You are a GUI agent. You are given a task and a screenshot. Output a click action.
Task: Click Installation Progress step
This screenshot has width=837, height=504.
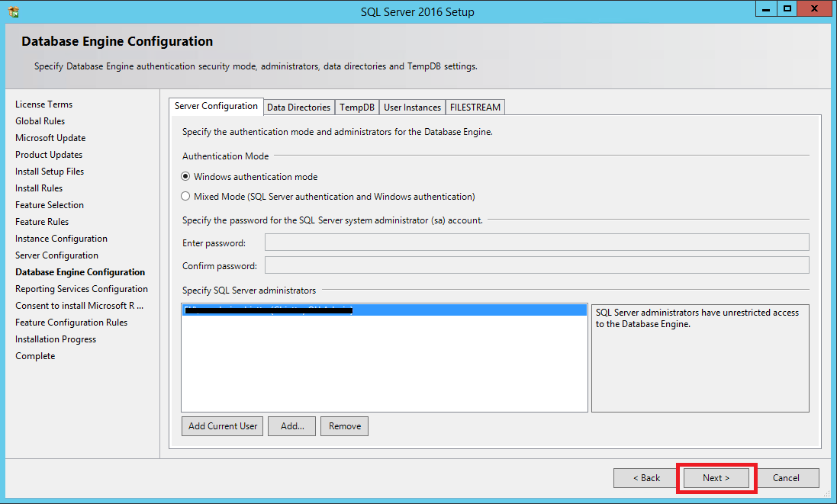pyautogui.click(x=56, y=339)
